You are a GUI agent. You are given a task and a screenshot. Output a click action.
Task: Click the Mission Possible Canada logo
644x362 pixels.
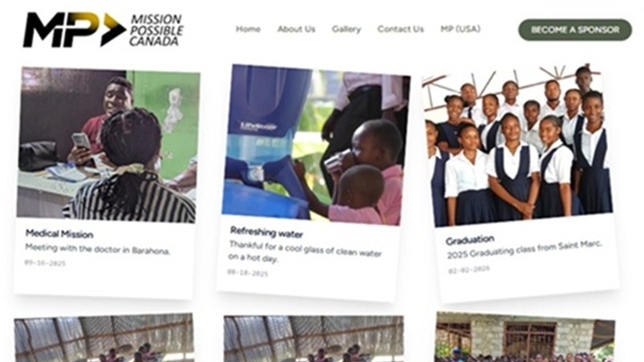coord(103,30)
